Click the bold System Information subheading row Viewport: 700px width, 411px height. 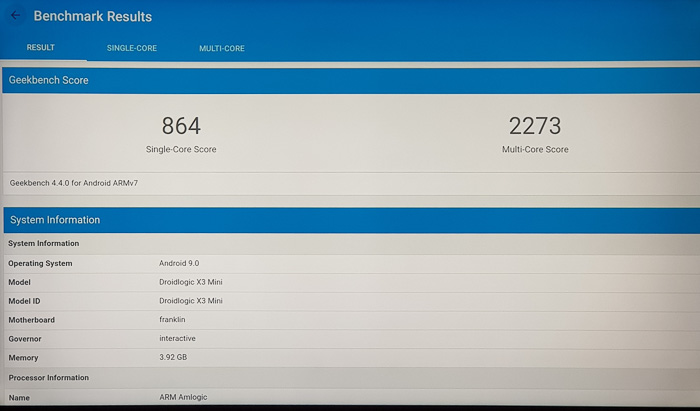coord(352,244)
